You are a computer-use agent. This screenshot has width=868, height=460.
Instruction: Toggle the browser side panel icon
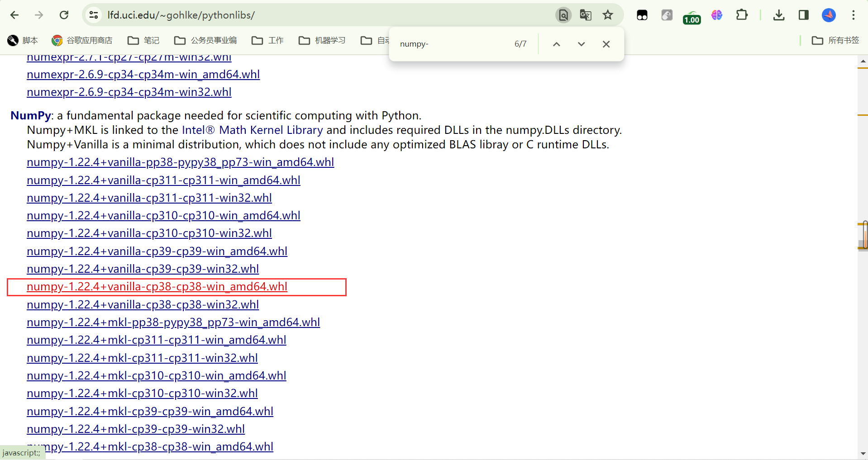pos(804,15)
